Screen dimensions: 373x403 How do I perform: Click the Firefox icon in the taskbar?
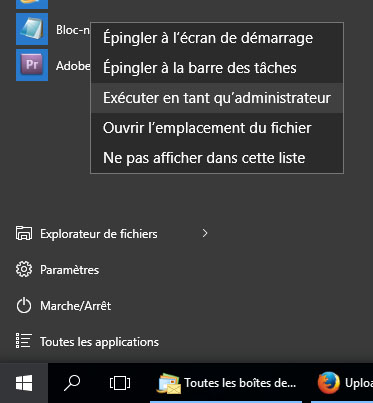coord(329,383)
